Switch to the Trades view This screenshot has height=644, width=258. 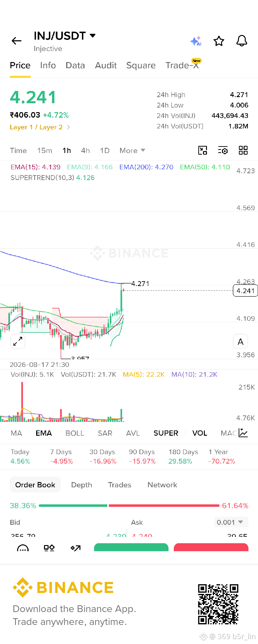pyautogui.click(x=120, y=485)
